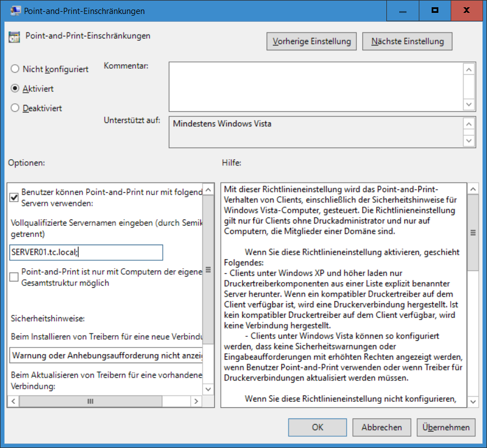Toggle 'Benutzer können Point-and-Print nur mit folgenden Servern' checkbox
Screen dimensions: 487x448
tap(15, 197)
